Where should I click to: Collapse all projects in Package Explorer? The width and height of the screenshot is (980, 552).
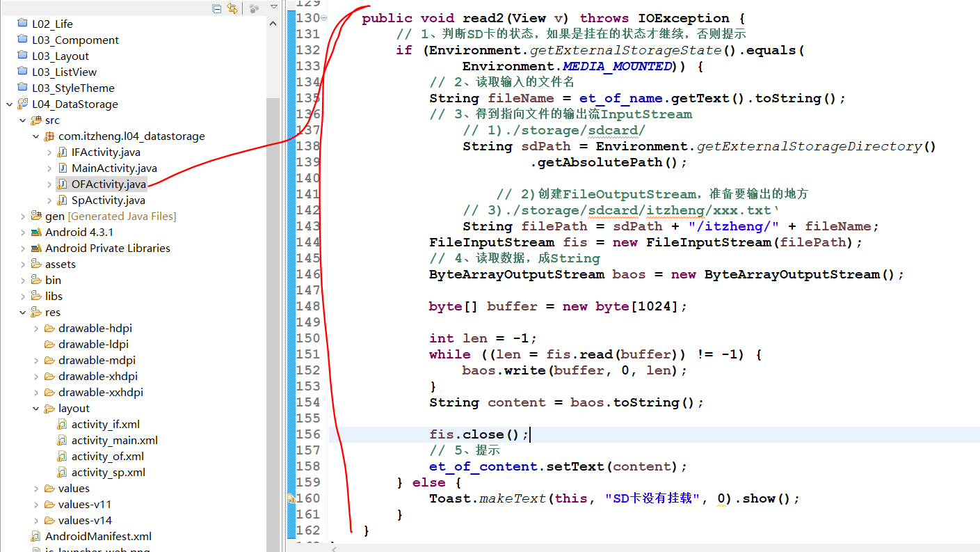217,8
